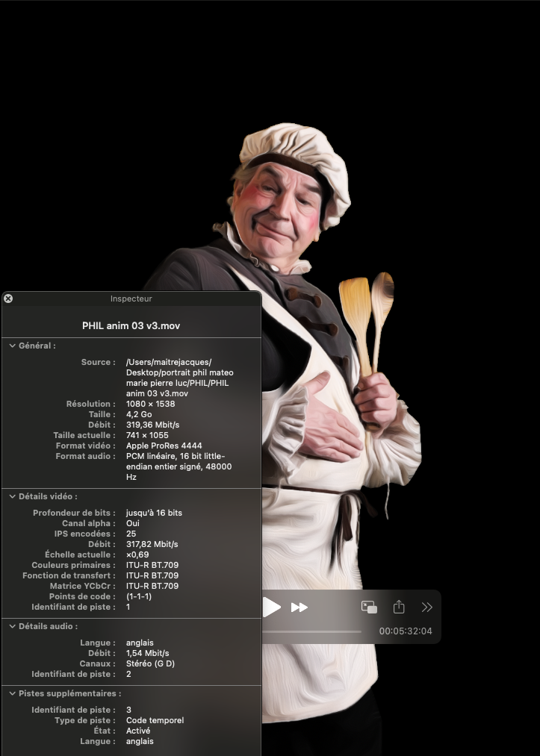Click the playback progress bar

[x=314, y=631]
